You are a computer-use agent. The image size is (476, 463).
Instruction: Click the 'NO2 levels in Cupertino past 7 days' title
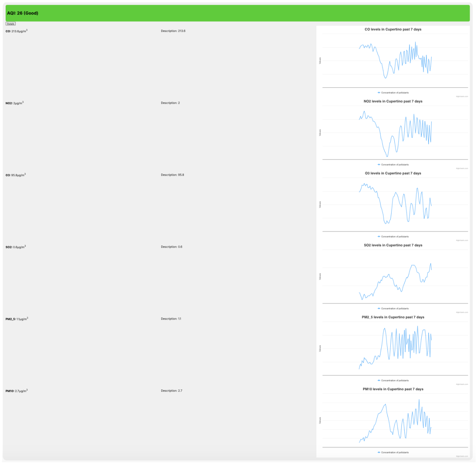393,101
